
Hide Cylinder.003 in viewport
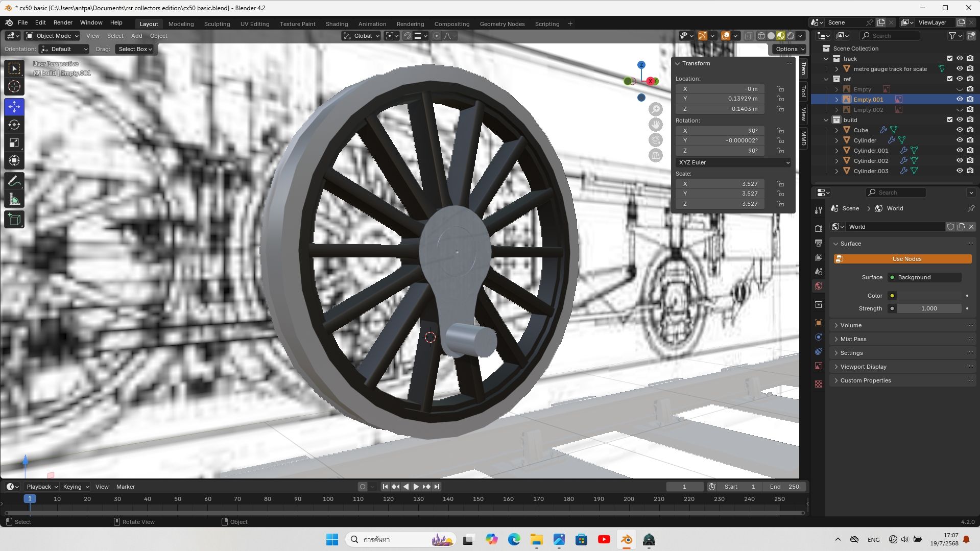960,171
